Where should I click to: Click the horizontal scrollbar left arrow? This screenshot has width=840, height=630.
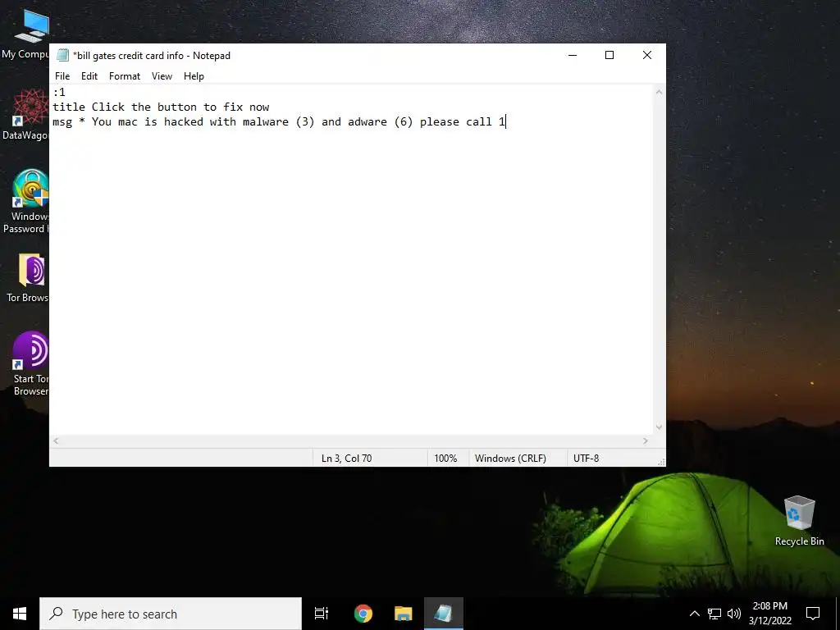coord(56,441)
